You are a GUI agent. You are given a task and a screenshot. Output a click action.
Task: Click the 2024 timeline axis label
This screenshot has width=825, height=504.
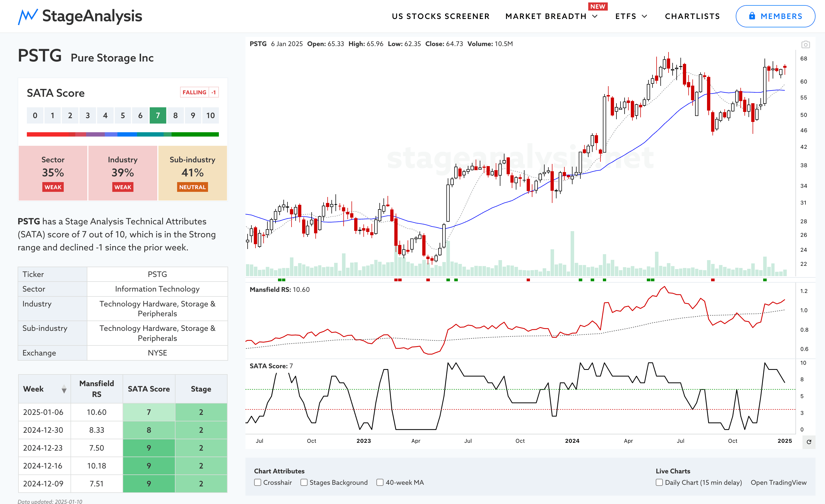[572, 441]
